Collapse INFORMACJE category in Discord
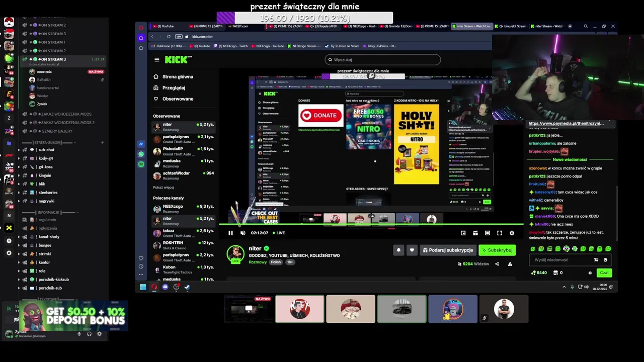 pos(48,213)
